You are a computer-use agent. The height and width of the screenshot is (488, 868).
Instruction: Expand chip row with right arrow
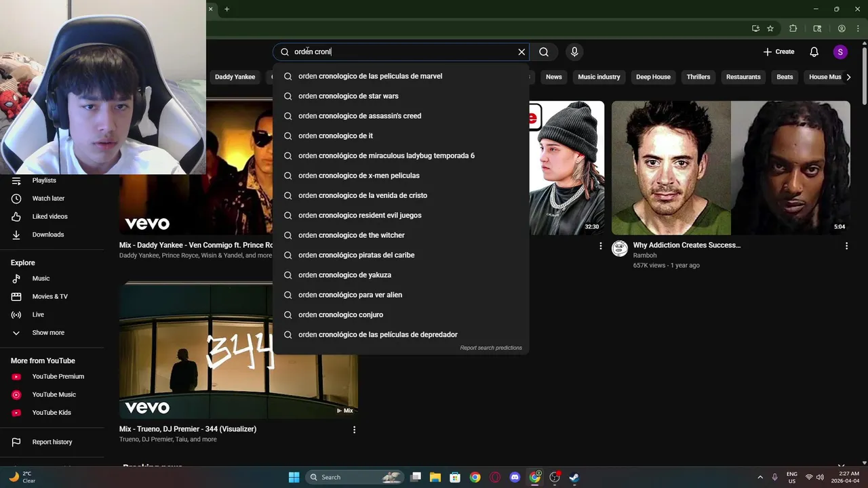coord(848,77)
